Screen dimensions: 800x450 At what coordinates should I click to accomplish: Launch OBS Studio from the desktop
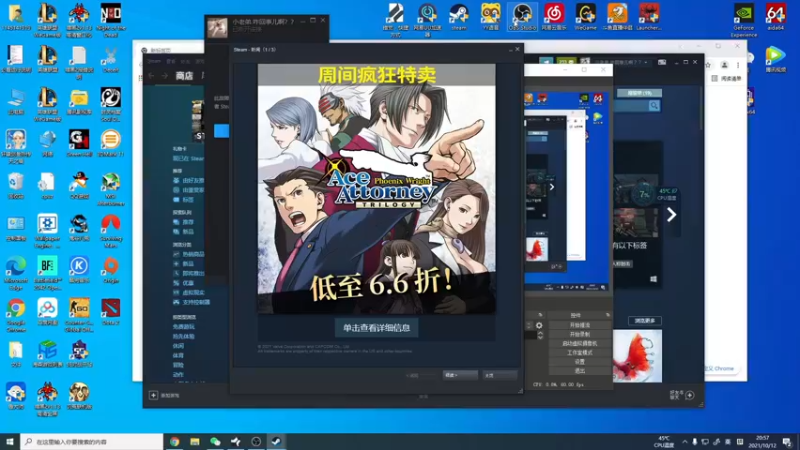[x=522, y=17]
